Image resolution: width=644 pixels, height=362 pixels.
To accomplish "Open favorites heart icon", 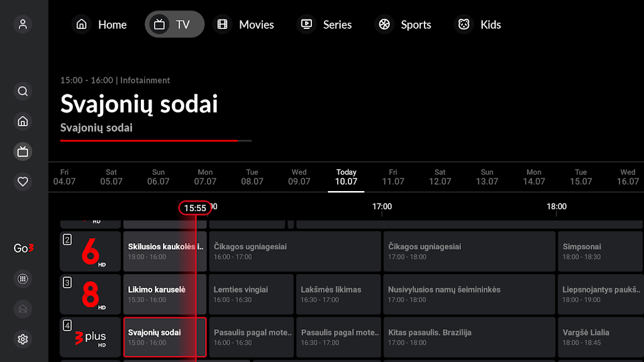I will point(23,182).
